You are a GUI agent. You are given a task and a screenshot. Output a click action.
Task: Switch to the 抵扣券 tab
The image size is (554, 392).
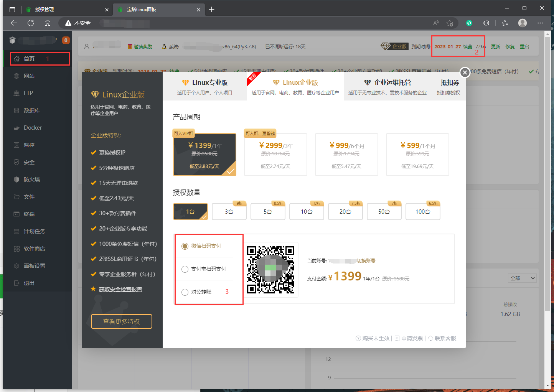pos(448,87)
